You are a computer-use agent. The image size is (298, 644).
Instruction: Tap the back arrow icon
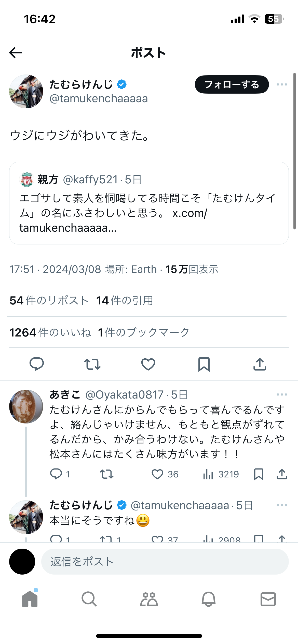click(x=16, y=53)
